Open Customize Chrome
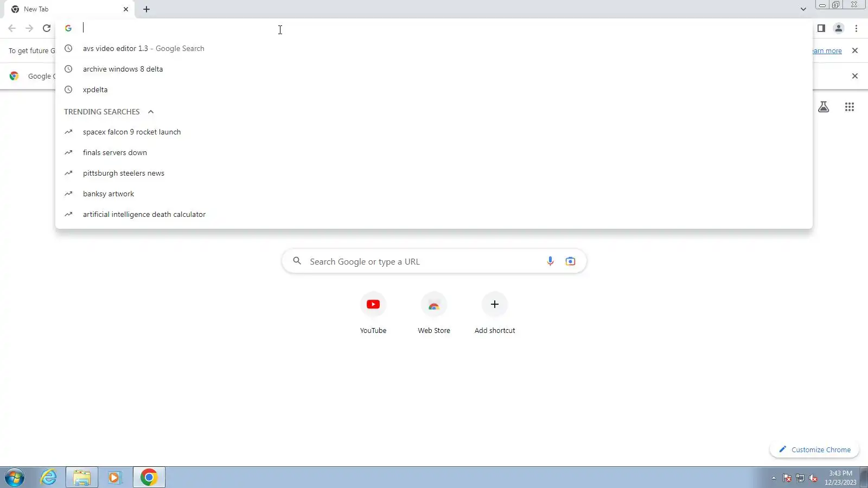The height and width of the screenshot is (488, 868). click(x=814, y=450)
